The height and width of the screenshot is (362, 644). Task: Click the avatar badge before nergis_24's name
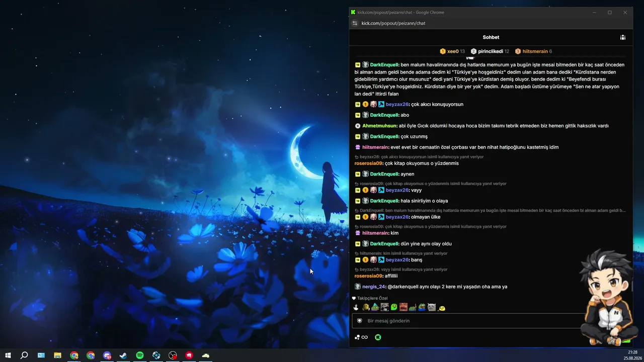pyautogui.click(x=358, y=287)
